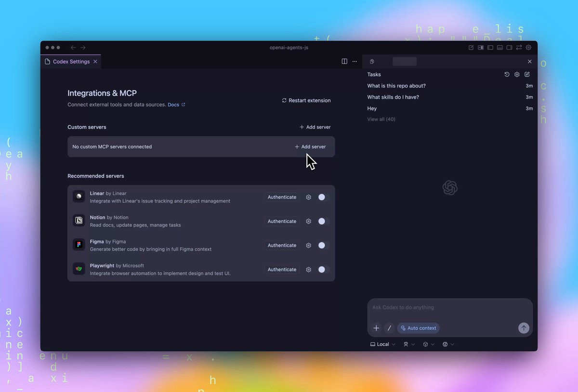
Task: Authenticate the Linear server
Action: (x=282, y=197)
